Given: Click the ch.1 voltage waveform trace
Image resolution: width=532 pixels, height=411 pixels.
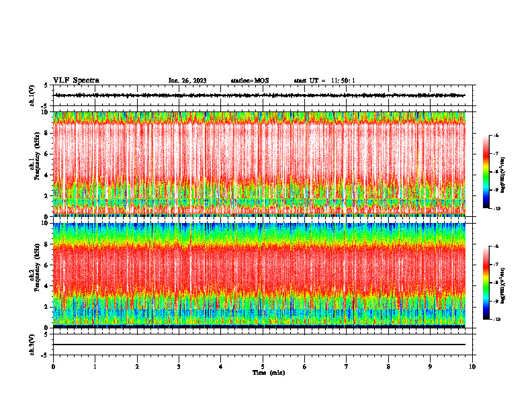Looking at the screenshot, I should coord(260,95).
